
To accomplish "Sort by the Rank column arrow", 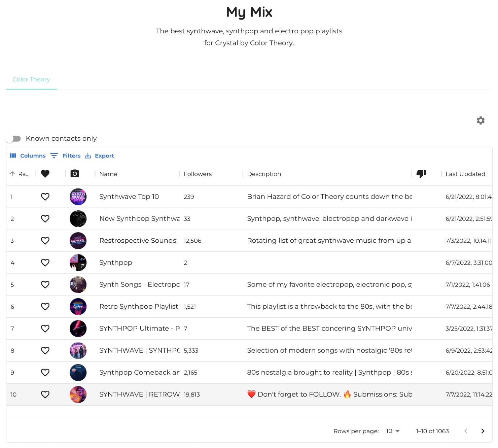I will [x=12, y=174].
